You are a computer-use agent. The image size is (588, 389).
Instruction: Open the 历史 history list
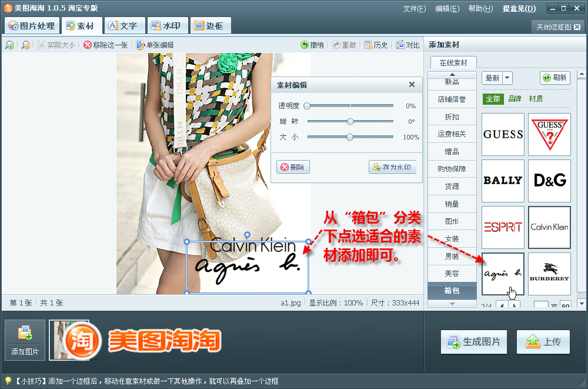(376, 45)
